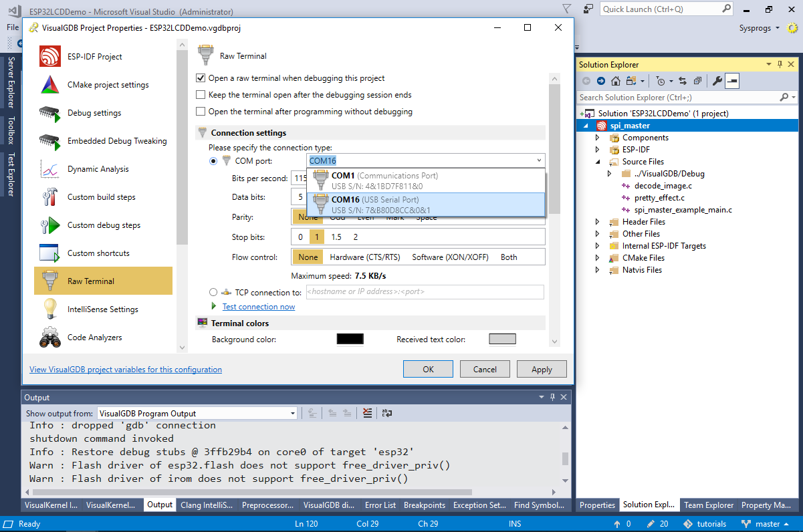Click search magnifier in Solution Explorer
Viewport: 803px width, 532px height.
point(785,97)
